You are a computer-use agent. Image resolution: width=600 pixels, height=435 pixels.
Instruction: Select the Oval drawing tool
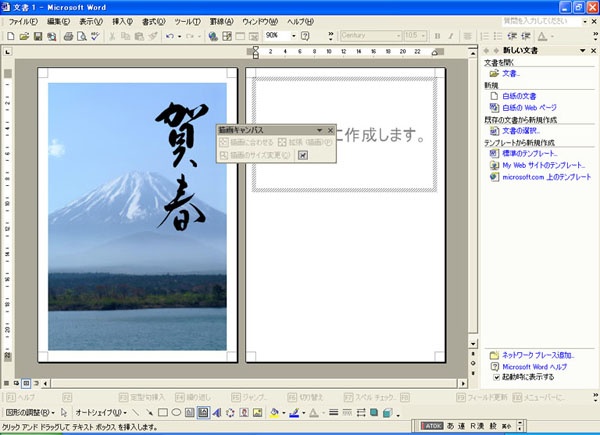175,412
